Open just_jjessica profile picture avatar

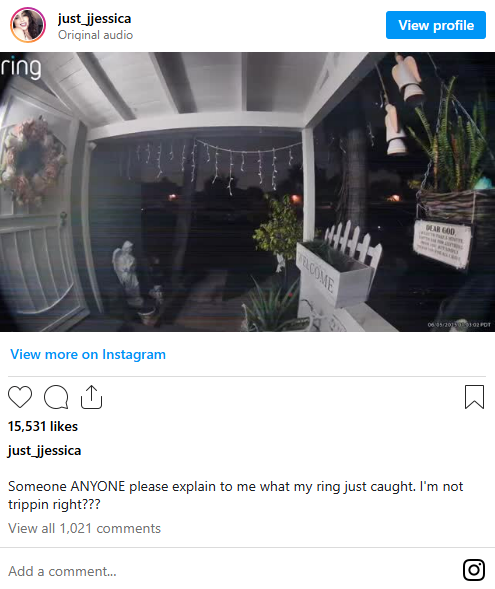click(x=28, y=25)
